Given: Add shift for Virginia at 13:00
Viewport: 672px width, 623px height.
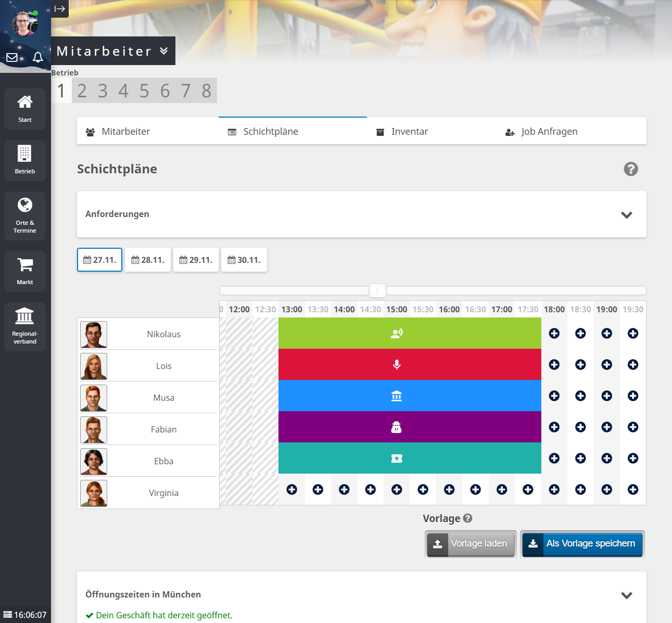Looking at the screenshot, I should 291,489.
